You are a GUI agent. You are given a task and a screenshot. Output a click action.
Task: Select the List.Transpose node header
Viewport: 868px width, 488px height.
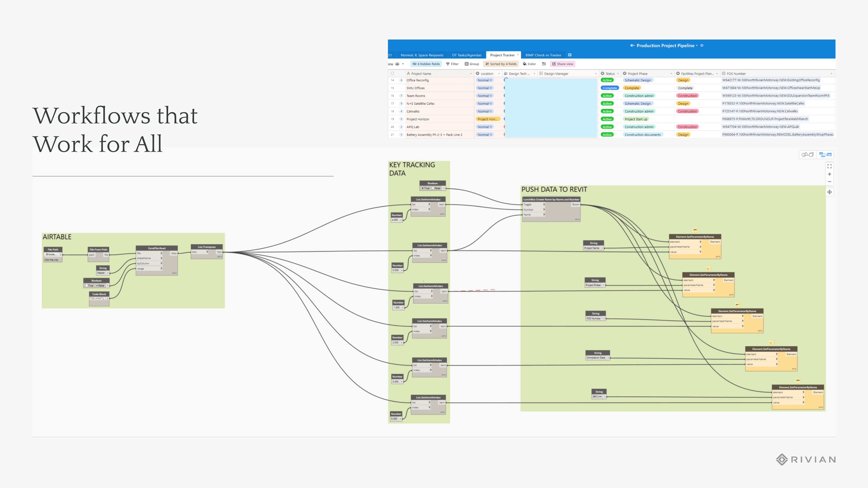tap(207, 247)
